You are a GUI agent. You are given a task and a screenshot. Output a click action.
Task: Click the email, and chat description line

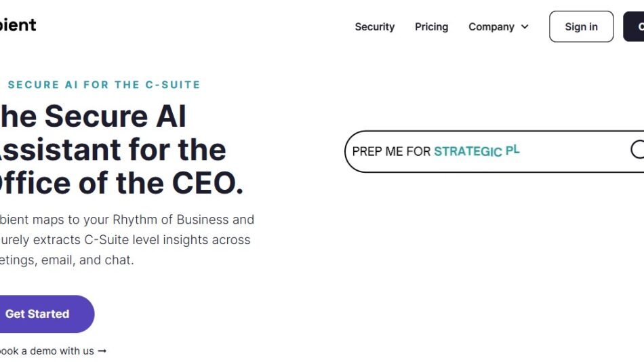click(68, 260)
